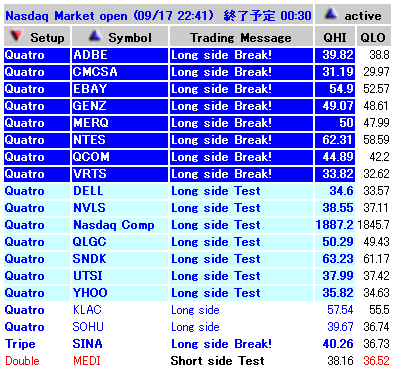Click Long side Test message for DELL
Image resolution: width=395 pixels, height=369 pixels.
tap(241, 191)
